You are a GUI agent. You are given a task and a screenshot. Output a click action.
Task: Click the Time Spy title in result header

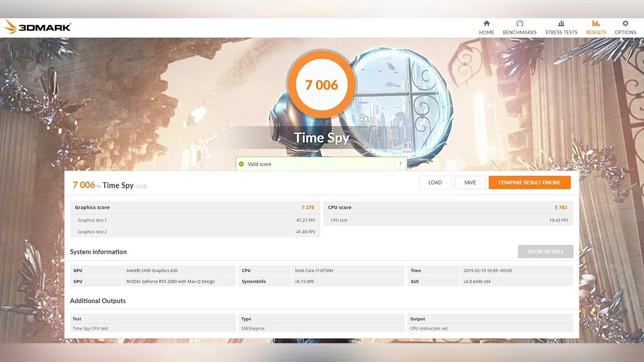(118, 185)
